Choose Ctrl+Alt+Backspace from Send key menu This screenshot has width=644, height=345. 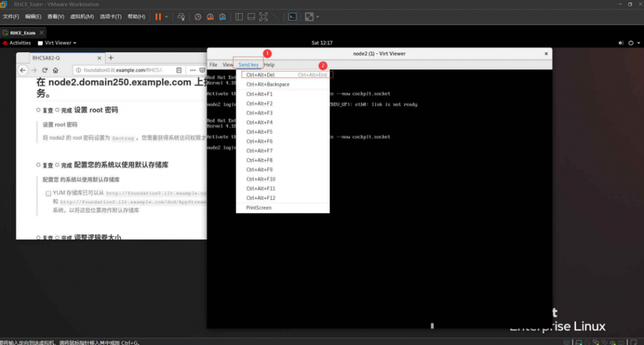click(x=282, y=84)
